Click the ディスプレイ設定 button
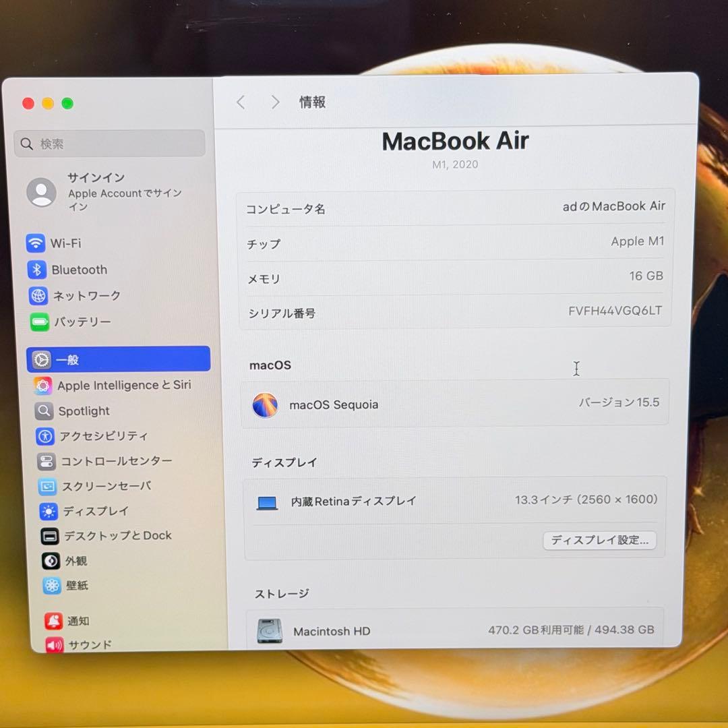Image resolution: width=728 pixels, height=728 pixels. [x=599, y=540]
